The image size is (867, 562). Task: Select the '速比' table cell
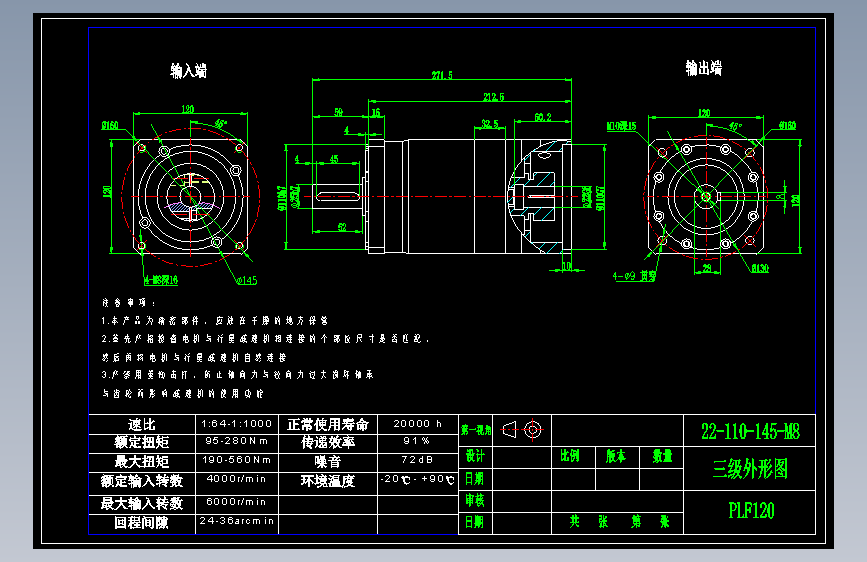142,424
